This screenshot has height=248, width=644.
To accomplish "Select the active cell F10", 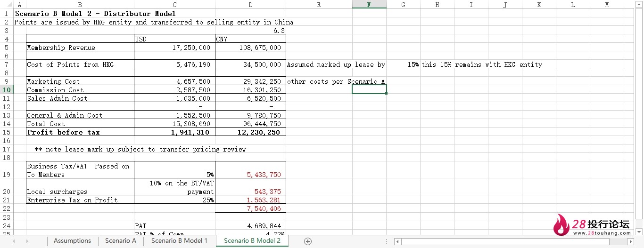I will 369,90.
